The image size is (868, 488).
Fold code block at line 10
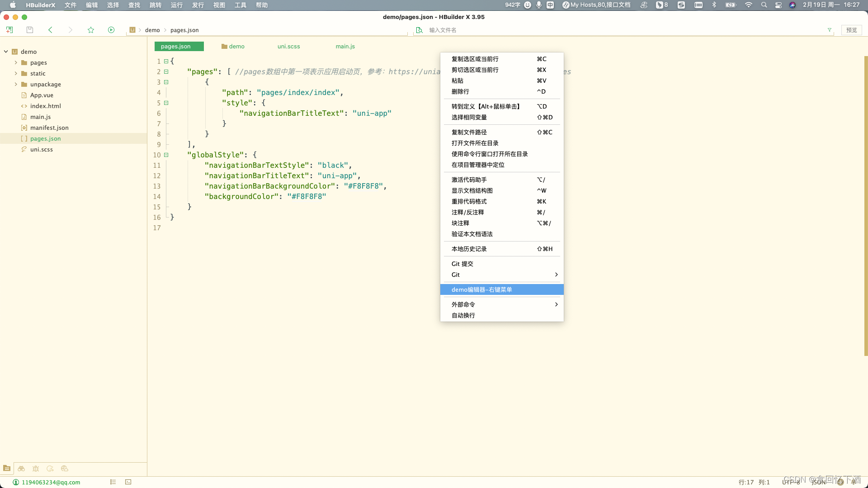click(x=166, y=155)
